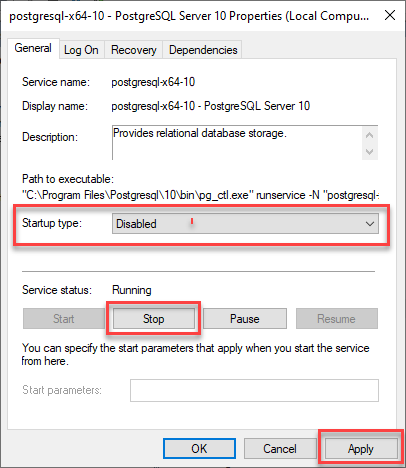
Task: Close the PostgreSQL Server 10 Properties dialog
Action: (390, 15)
